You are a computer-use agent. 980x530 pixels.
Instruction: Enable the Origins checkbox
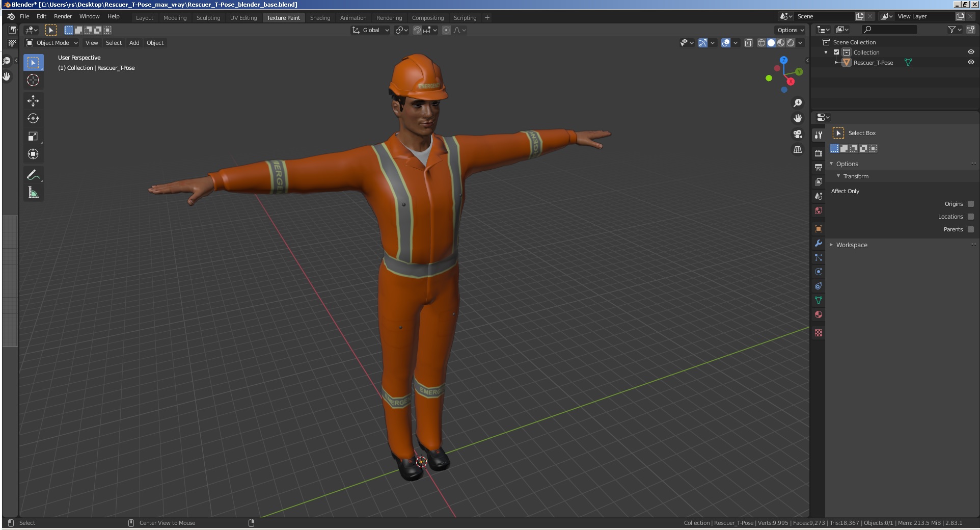pyautogui.click(x=971, y=204)
